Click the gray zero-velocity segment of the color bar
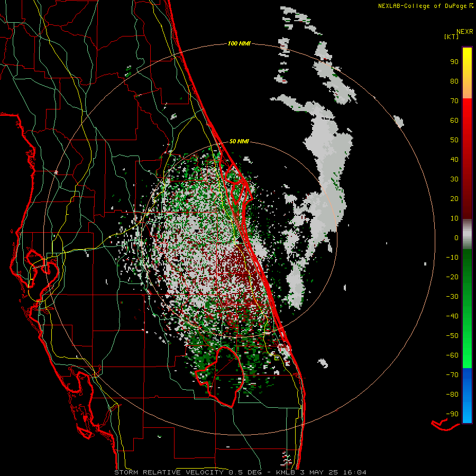Screen dimensions: 476x476 tap(467, 234)
